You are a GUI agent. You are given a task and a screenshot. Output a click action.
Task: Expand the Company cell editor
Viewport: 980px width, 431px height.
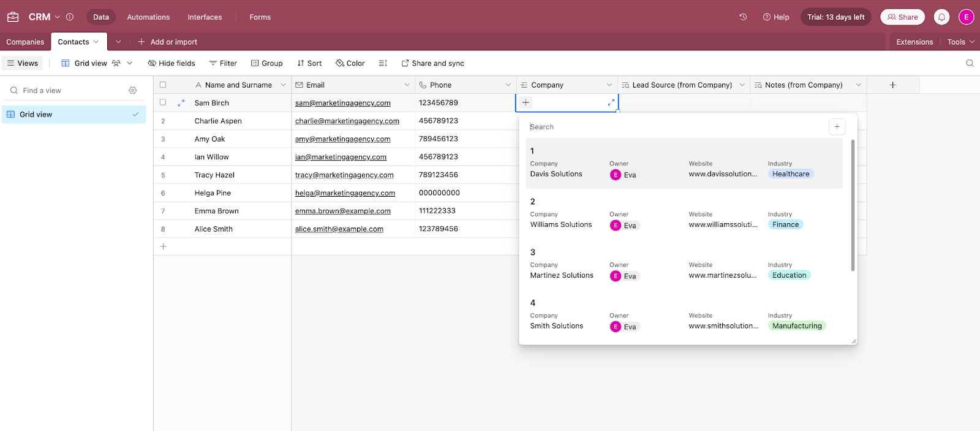point(611,102)
